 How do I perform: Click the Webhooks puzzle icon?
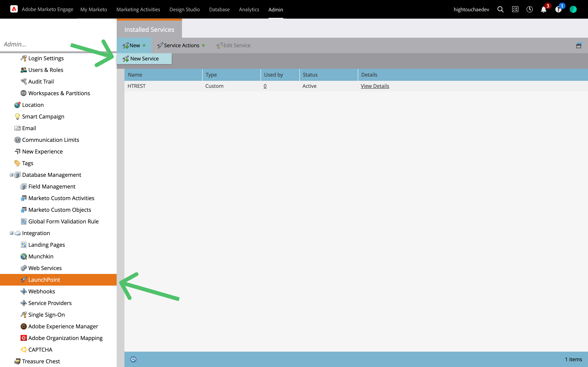pos(24,291)
